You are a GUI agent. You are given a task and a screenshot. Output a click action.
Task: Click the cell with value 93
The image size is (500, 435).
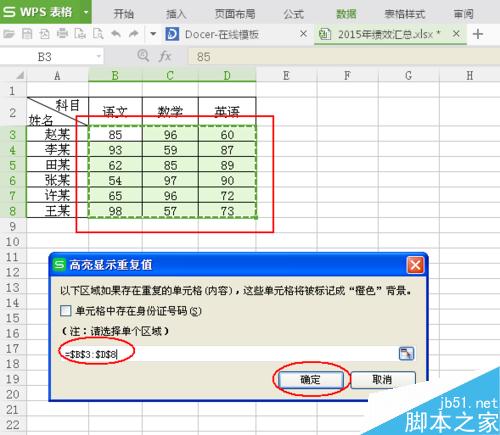(115, 150)
